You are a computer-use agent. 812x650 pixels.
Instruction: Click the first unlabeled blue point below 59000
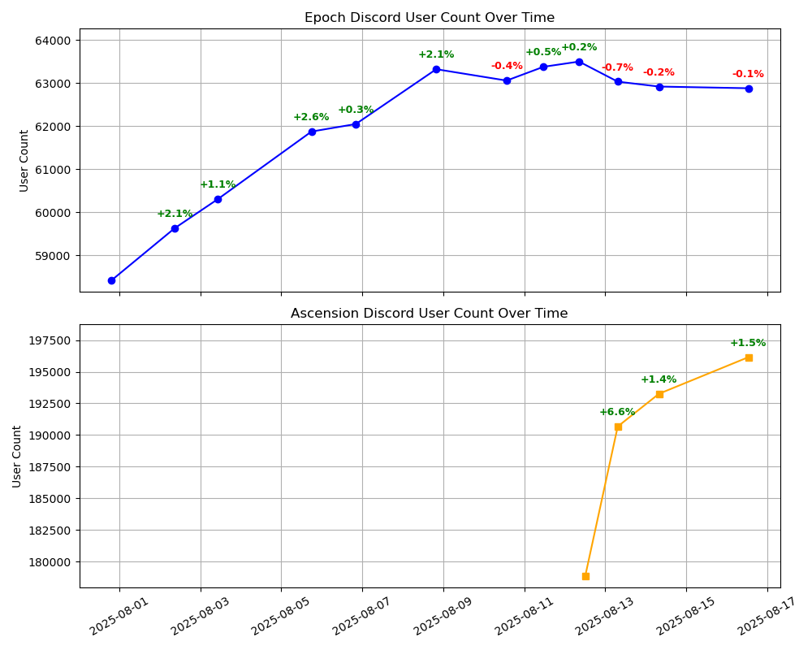click(x=111, y=280)
